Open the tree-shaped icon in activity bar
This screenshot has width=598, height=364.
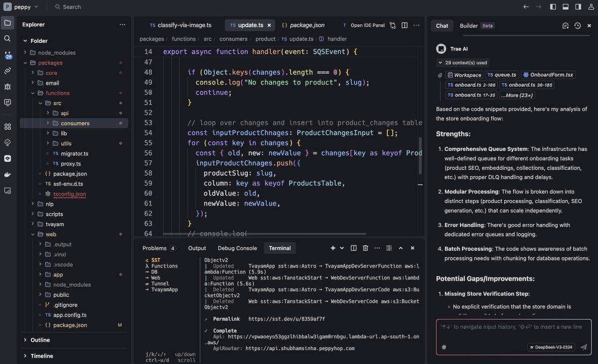tap(7, 142)
